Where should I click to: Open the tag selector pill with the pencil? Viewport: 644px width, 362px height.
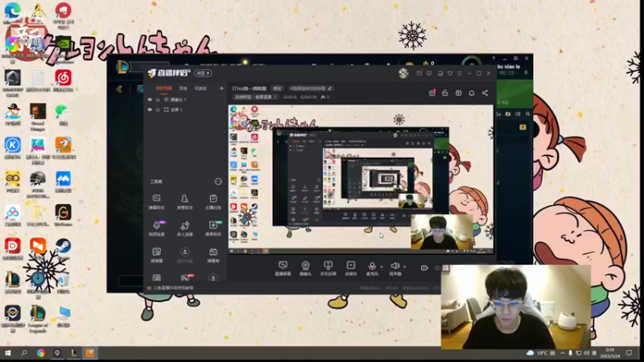[311, 88]
